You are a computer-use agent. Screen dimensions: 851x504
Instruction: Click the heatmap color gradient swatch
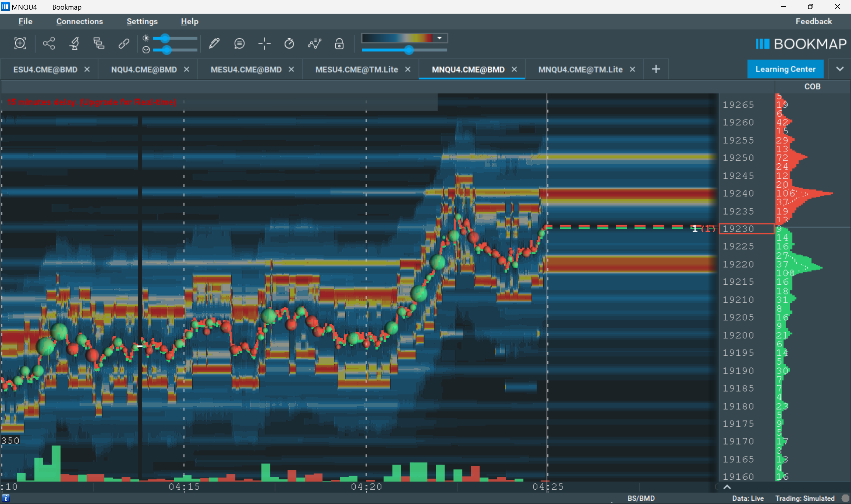point(397,38)
